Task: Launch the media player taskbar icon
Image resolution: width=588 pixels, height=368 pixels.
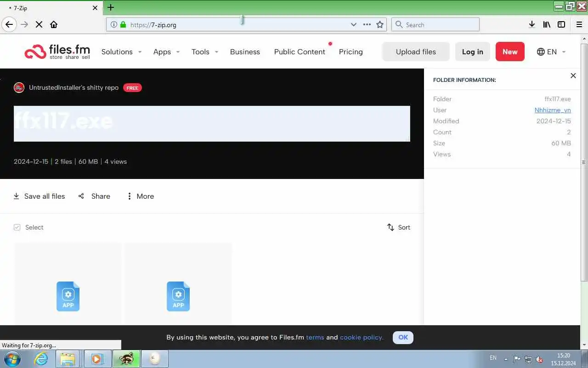Action: (97, 359)
